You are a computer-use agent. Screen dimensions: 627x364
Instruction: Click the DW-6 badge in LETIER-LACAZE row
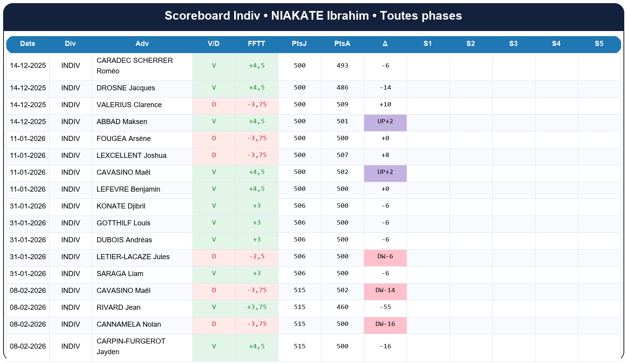385,258
